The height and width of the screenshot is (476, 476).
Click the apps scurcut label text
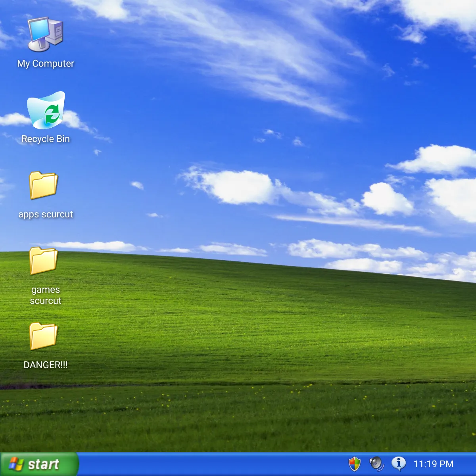[x=46, y=214]
